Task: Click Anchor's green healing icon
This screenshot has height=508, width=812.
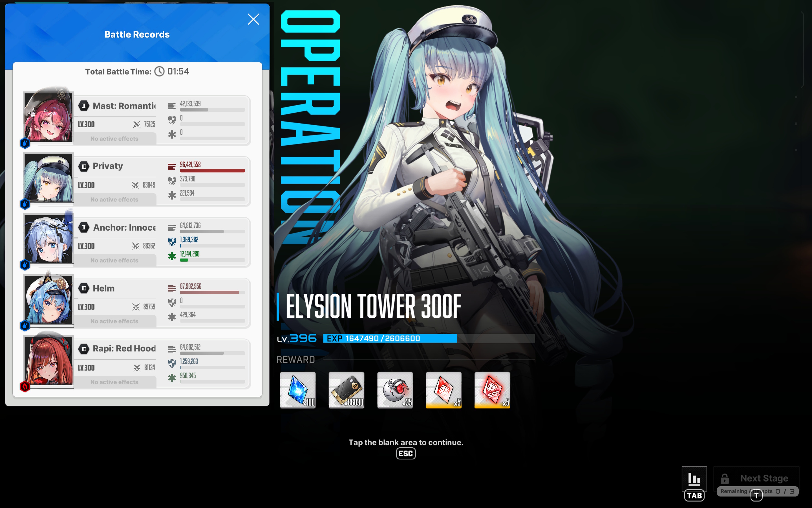Action: [x=172, y=256]
